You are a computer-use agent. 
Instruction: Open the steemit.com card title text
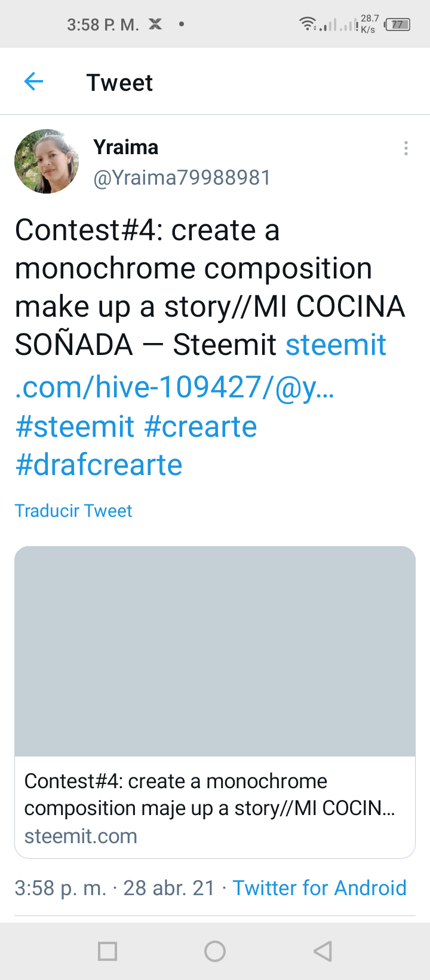(210, 795)
